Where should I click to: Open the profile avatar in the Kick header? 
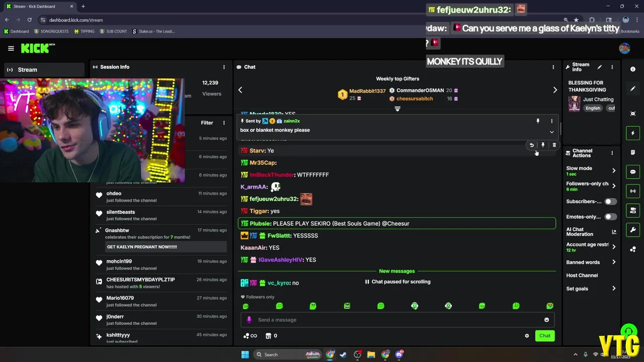[624, 48]
